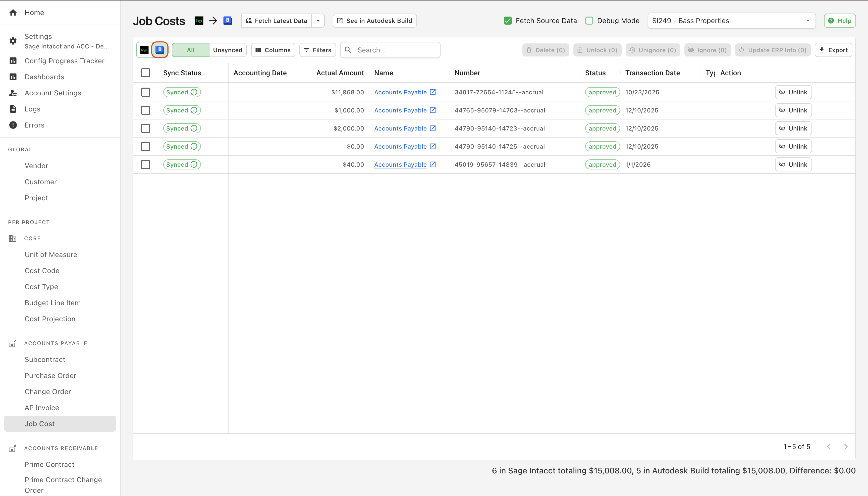
Task: Open external link icon for $1,000.00 Accounts Payable
Action: 433,110
